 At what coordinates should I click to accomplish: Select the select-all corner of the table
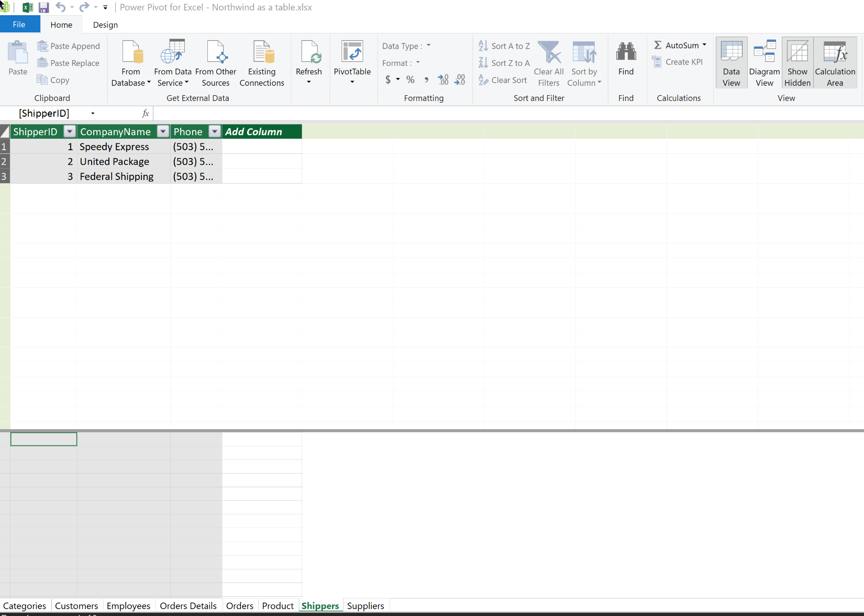5,131
